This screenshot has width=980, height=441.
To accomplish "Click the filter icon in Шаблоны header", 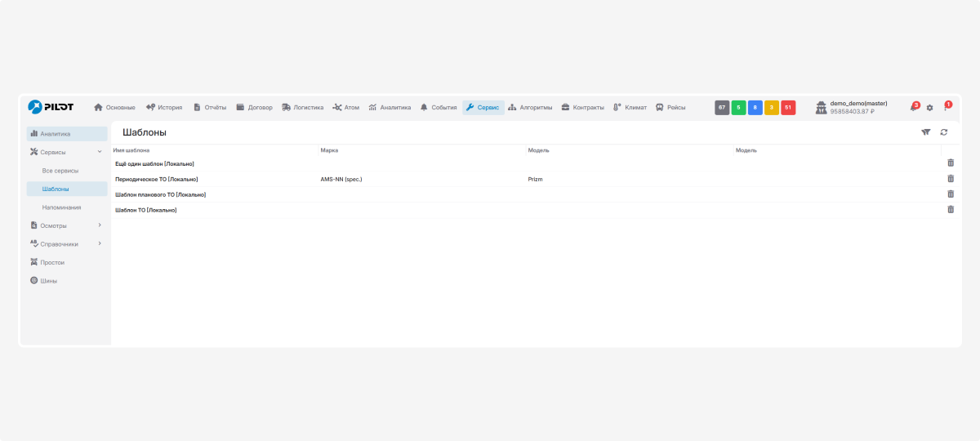I will (925, 132).
